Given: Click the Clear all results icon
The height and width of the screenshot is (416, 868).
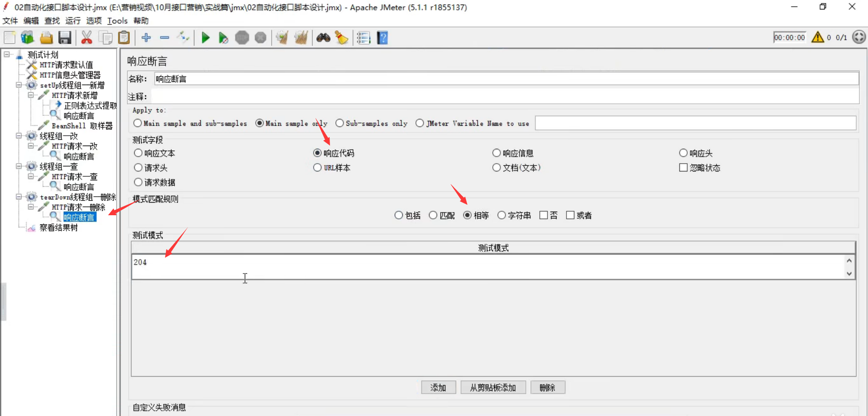Looking at the screenshot, I should point(301,38).
